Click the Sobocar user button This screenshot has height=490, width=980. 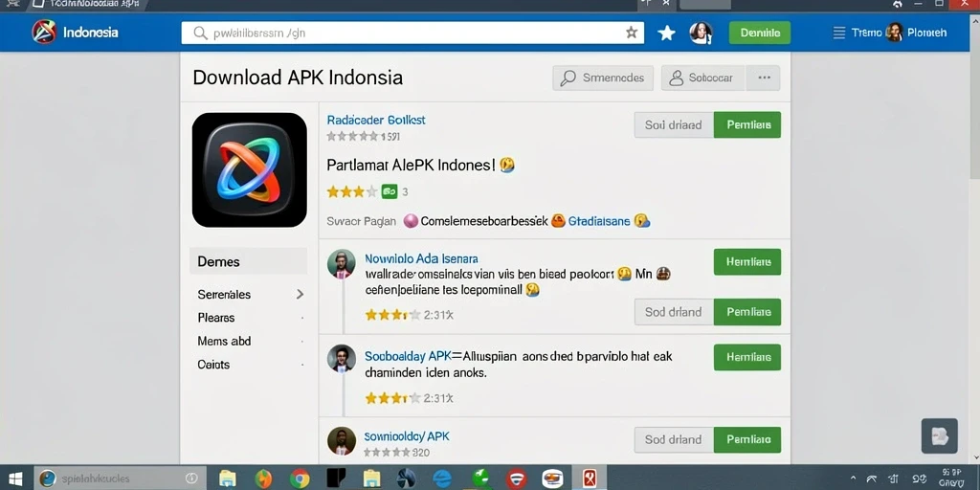click(702, 78)
